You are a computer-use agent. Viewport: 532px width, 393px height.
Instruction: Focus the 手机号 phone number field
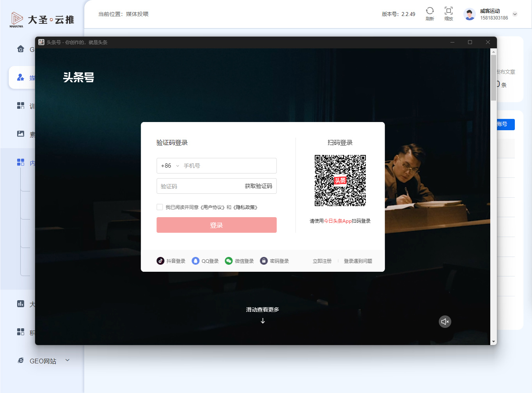(228, 166)
